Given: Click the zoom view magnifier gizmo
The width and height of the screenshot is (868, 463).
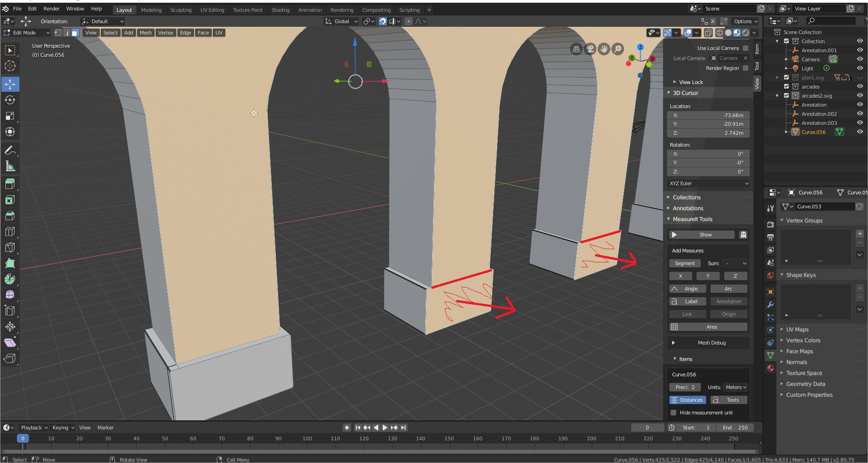Looking at the screenshot, I should point(618,49).
